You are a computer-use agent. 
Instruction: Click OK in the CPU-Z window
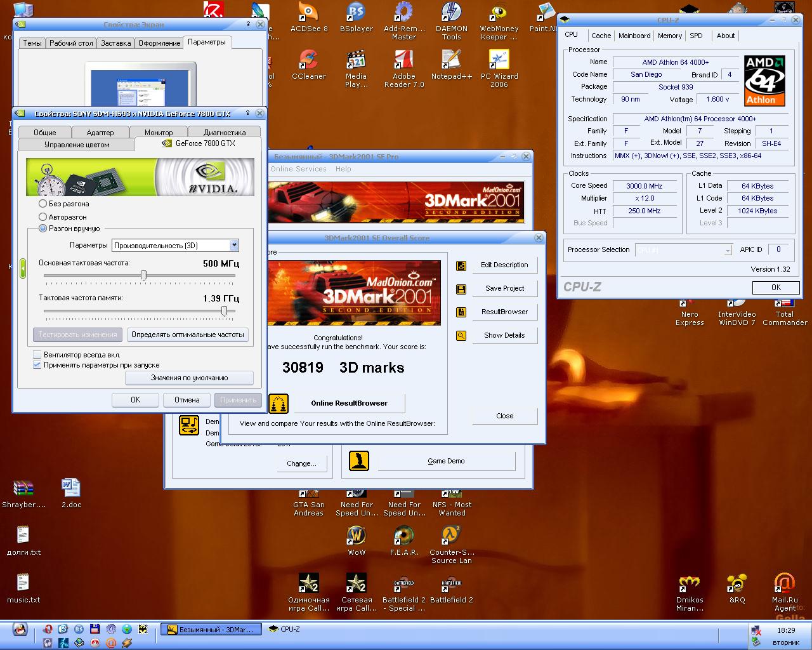click(775, 288)
